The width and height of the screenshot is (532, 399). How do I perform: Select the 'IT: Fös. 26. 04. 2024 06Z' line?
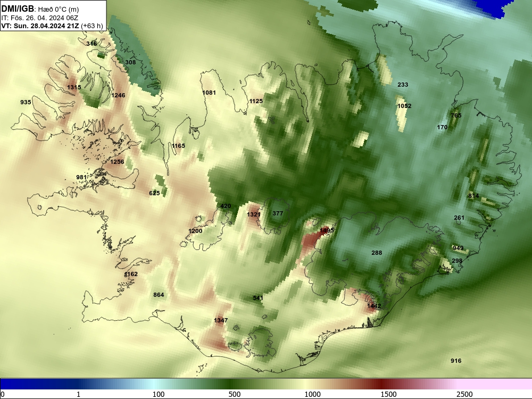(x=40, y=18)
